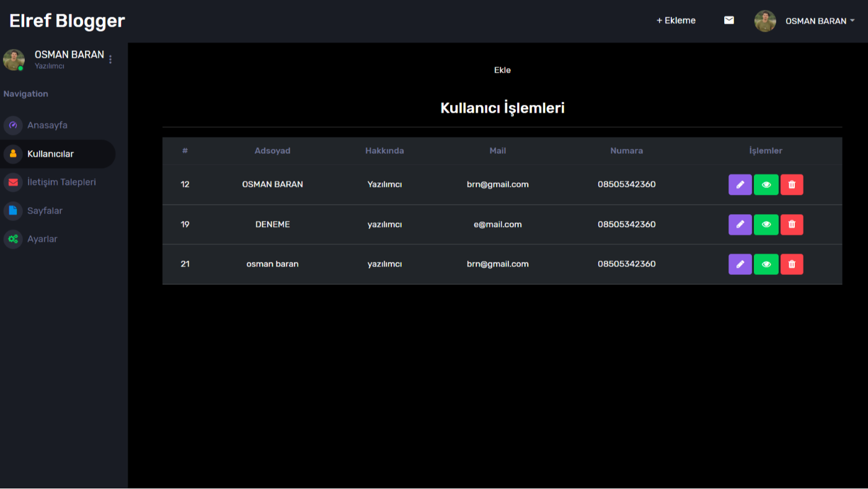This screenshot has height=489, width=868.
Task: Show DENEME user details via eye button
Action: 766,225
